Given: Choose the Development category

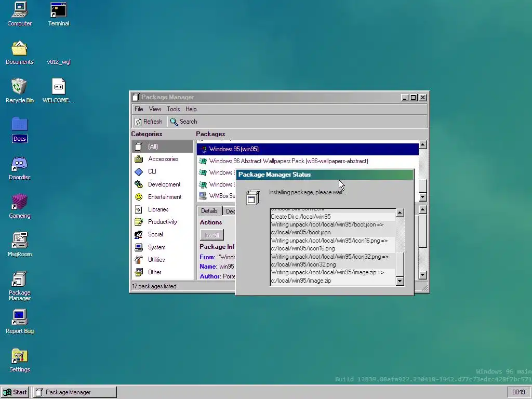Looking at the screenshot, I should coord(162,184).
